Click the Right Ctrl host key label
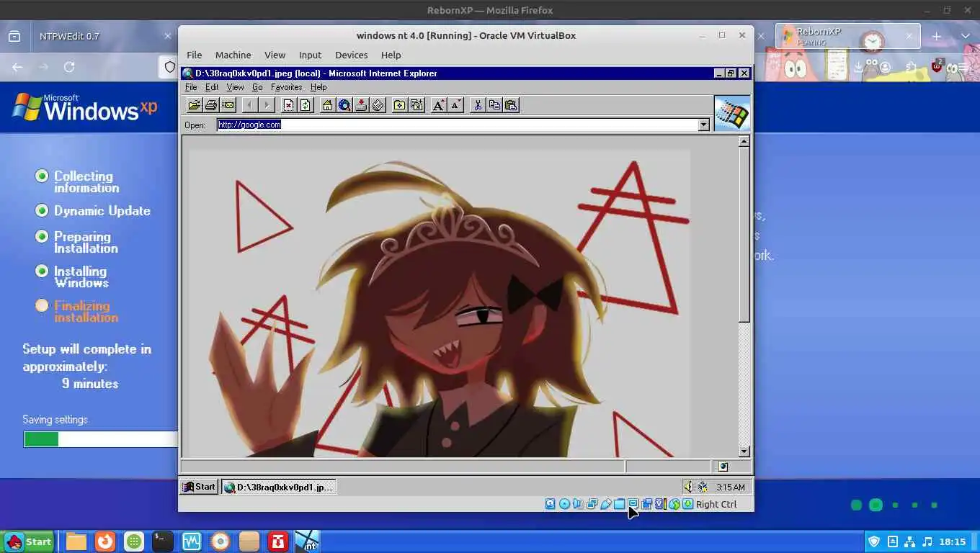The height and width of the screenshot is (553, 980). pos(716,504)
